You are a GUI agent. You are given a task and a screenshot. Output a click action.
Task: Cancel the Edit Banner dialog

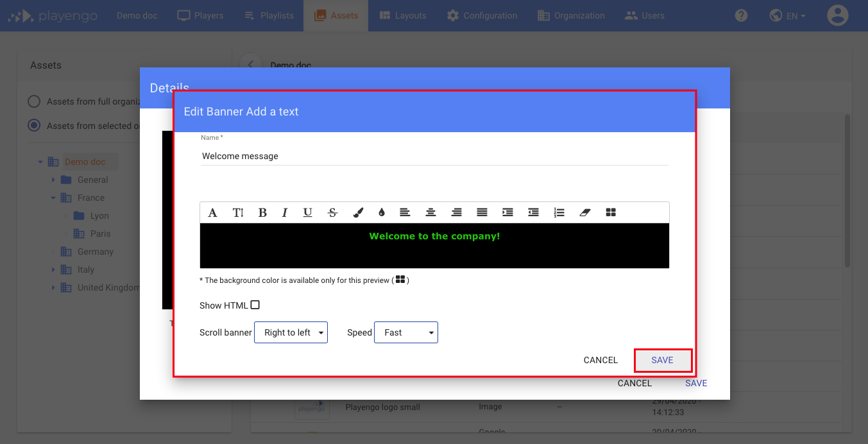point(600,360)
